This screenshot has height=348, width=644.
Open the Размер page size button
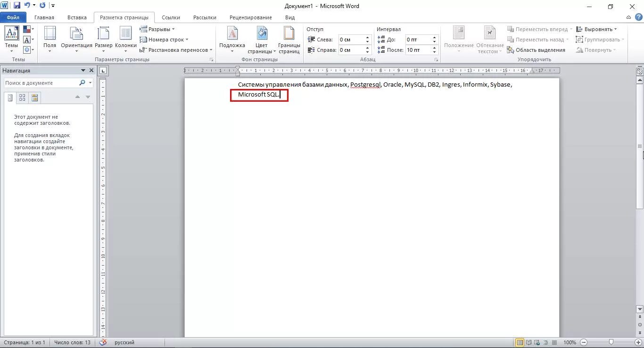[x=103, y=40]
